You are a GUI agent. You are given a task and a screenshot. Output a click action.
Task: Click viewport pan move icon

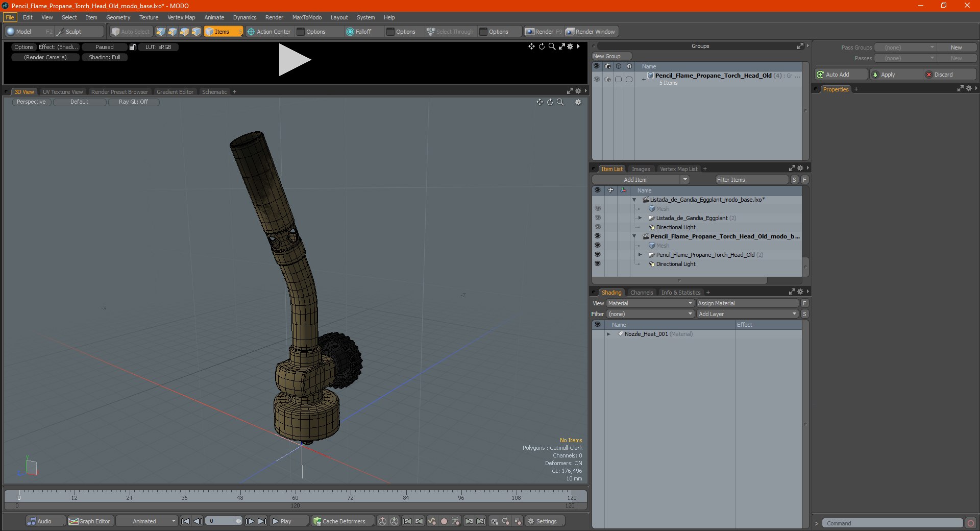(x=540, y=102)
